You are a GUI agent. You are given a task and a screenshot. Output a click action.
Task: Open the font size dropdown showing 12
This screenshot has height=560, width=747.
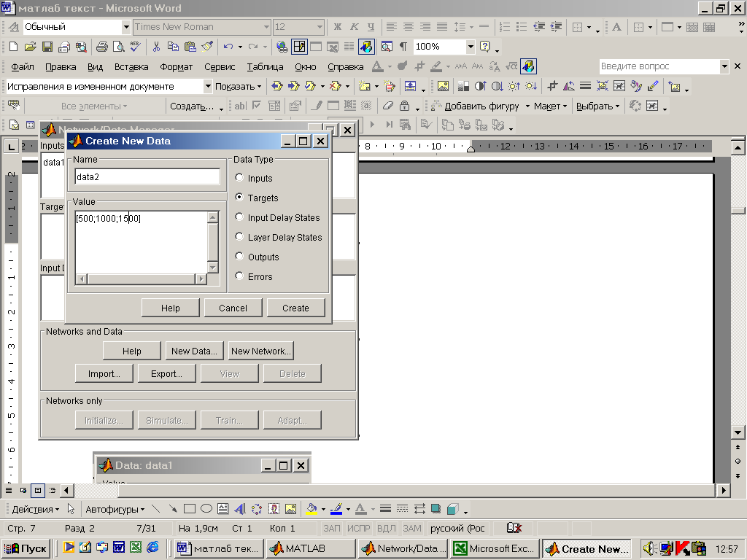tap(320, 27)
